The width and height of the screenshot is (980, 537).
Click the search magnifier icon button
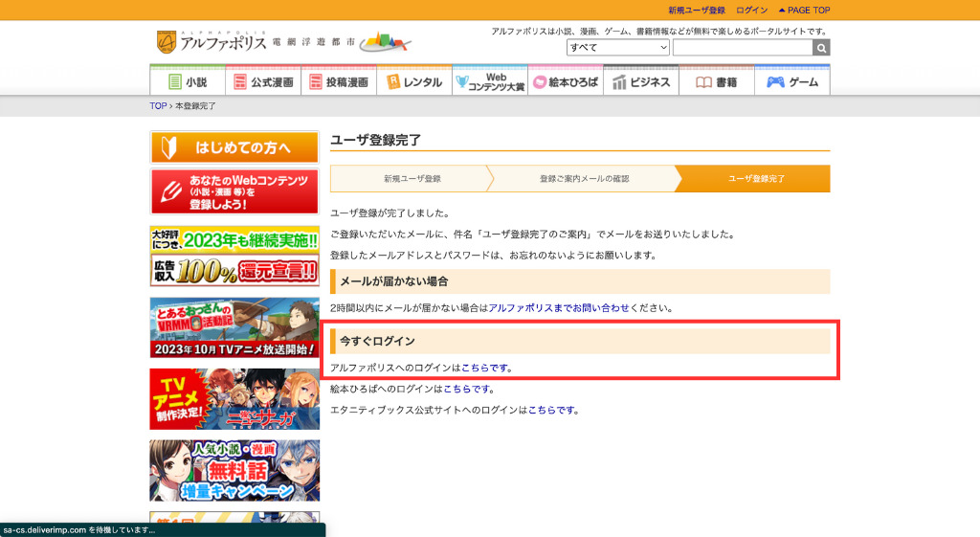click(x=821, y=48)
